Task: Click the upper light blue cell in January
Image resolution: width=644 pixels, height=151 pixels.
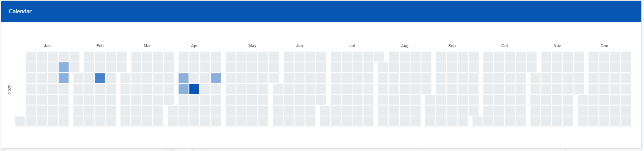Action: (64, 67)
